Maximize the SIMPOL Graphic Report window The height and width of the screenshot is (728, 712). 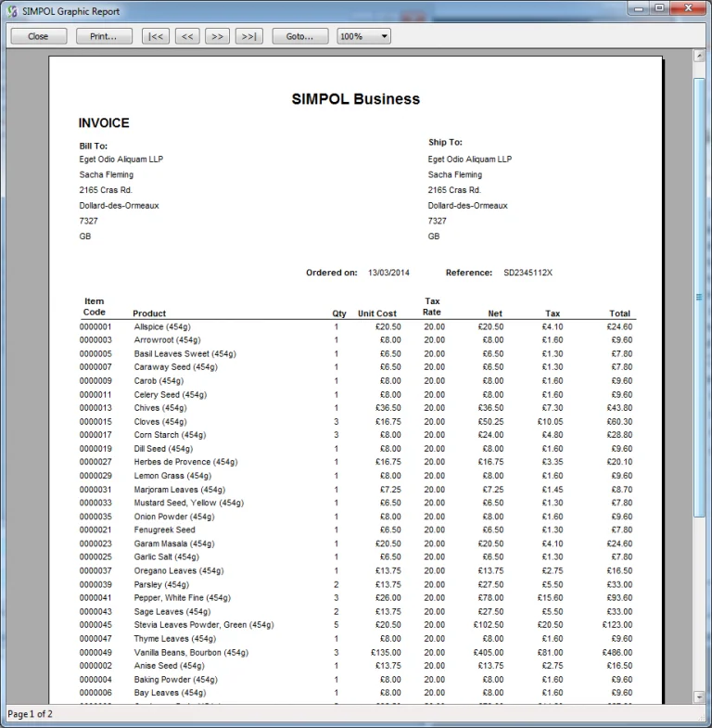click(659, 8)
